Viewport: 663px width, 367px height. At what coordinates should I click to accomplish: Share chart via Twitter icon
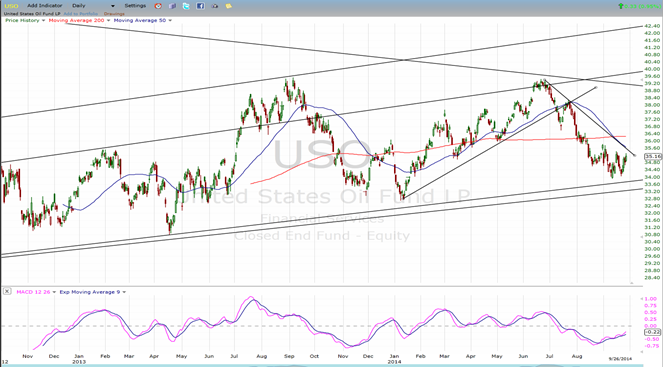point(186,6)
